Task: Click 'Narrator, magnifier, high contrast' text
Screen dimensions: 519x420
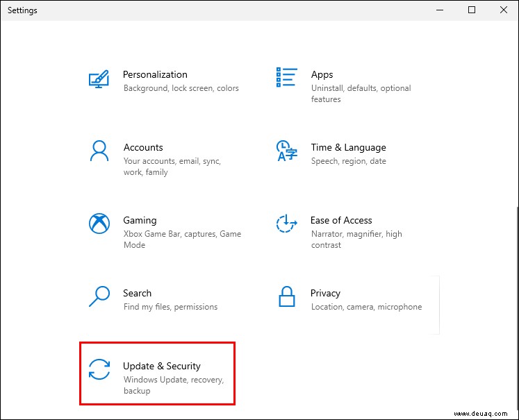Action: 356,240
